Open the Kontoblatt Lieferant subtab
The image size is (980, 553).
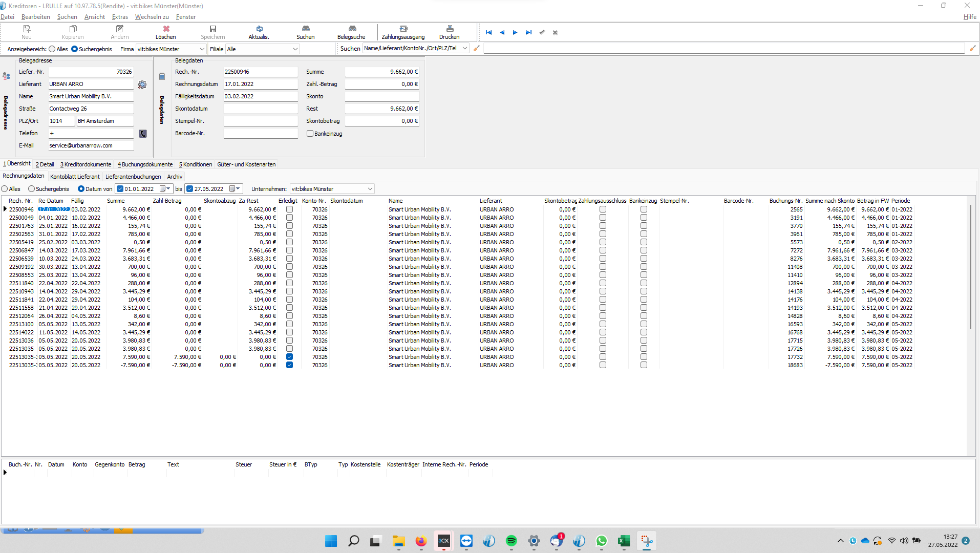(x=75, y=177)
